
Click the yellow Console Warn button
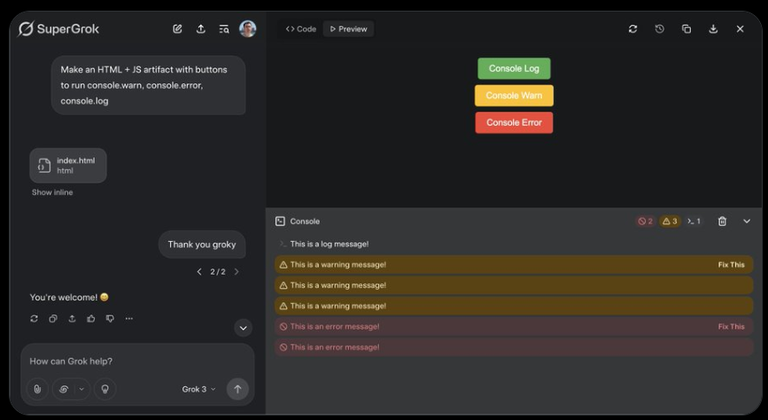tap(514, 96)
